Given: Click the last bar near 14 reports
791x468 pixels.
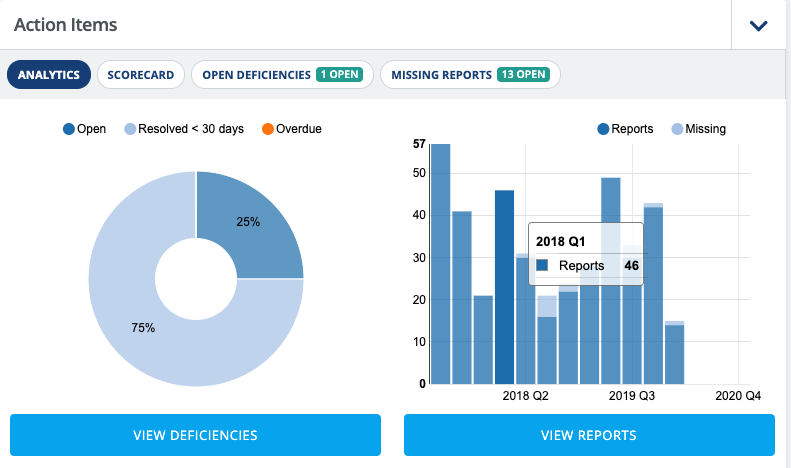Looking at the screenshot, I should tap(674, 354).
